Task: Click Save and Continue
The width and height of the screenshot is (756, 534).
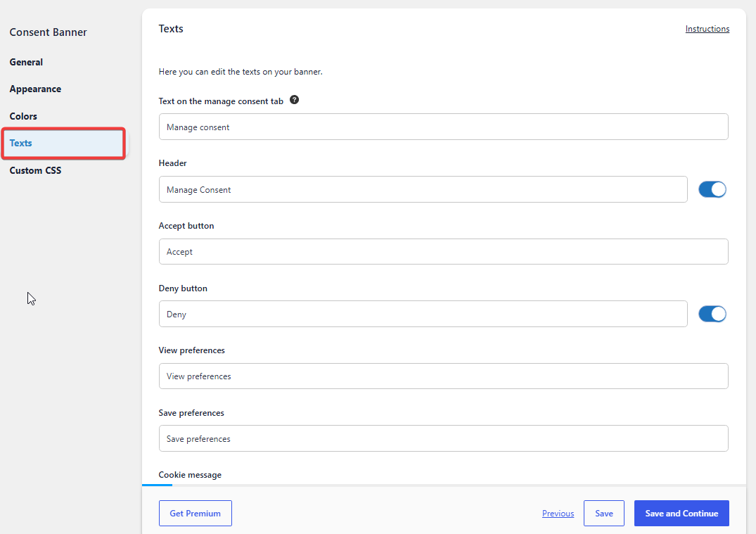Action: pos(681,514)
